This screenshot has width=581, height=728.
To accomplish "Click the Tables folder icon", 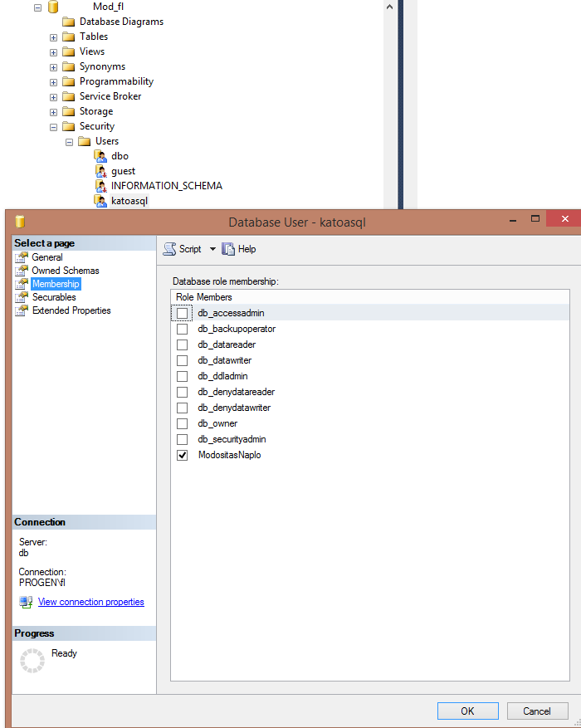I will [69, 37].
